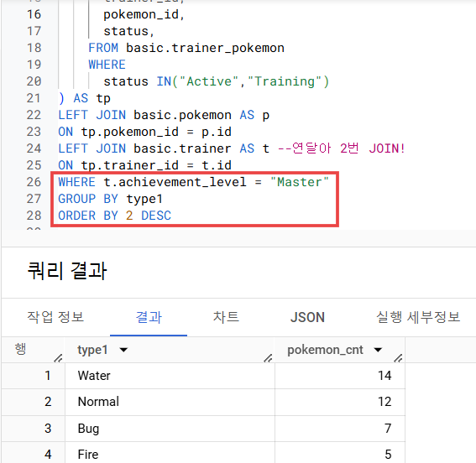476x463 pixels.
Task: Click row number 1 in results
Action: (48, 376)
